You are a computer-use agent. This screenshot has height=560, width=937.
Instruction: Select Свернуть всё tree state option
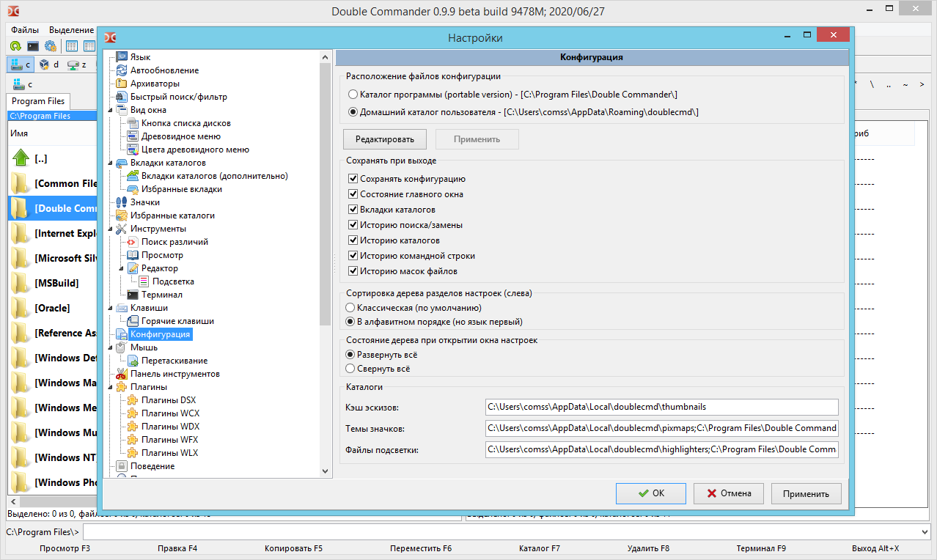pos(378,369)
